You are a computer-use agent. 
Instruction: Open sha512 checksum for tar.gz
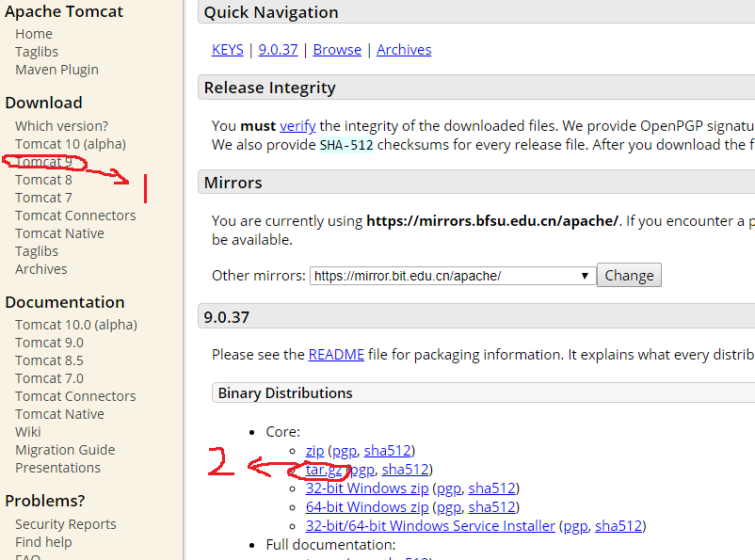pyautogui.click(x=406, y=470)
